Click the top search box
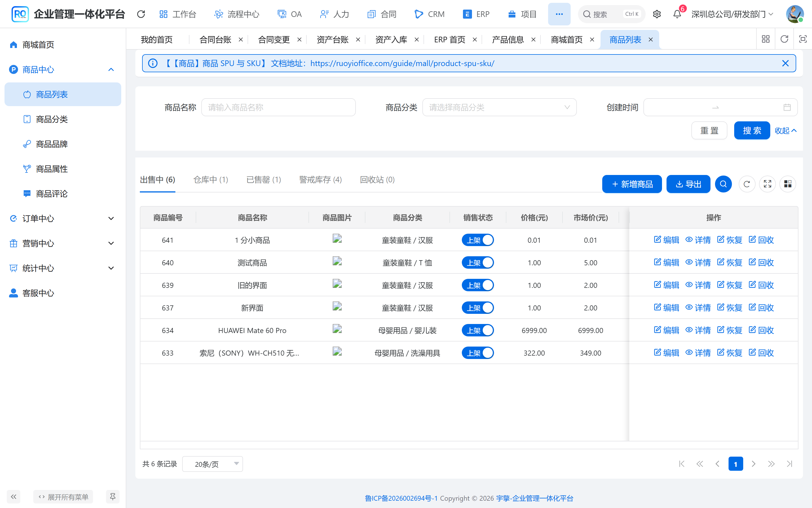Viewport: 812px width, 508px height. [x=611, y=14]
